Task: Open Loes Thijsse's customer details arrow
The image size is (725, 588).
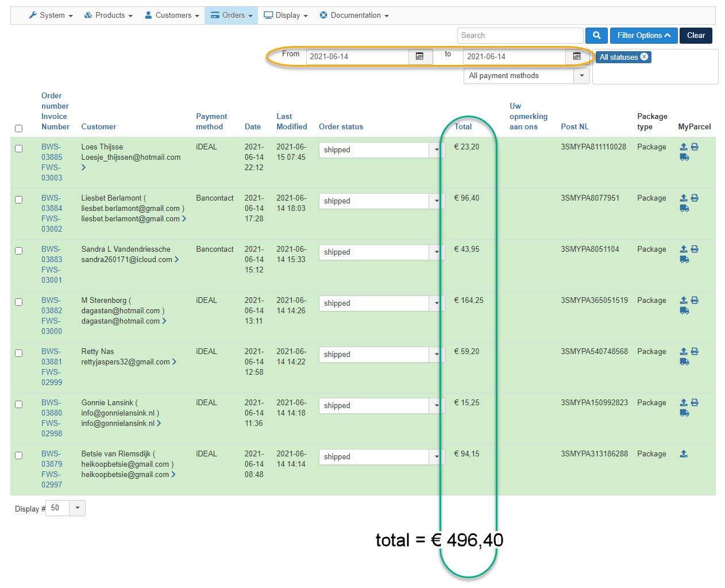Action: click(84, 167)
